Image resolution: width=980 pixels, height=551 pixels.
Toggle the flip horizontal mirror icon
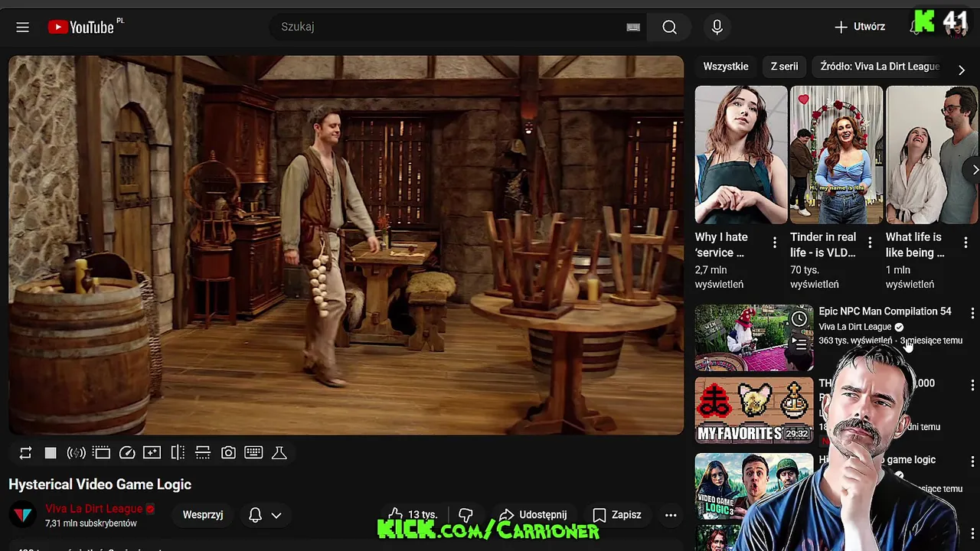pyautogui.click(x=178, y=453)
